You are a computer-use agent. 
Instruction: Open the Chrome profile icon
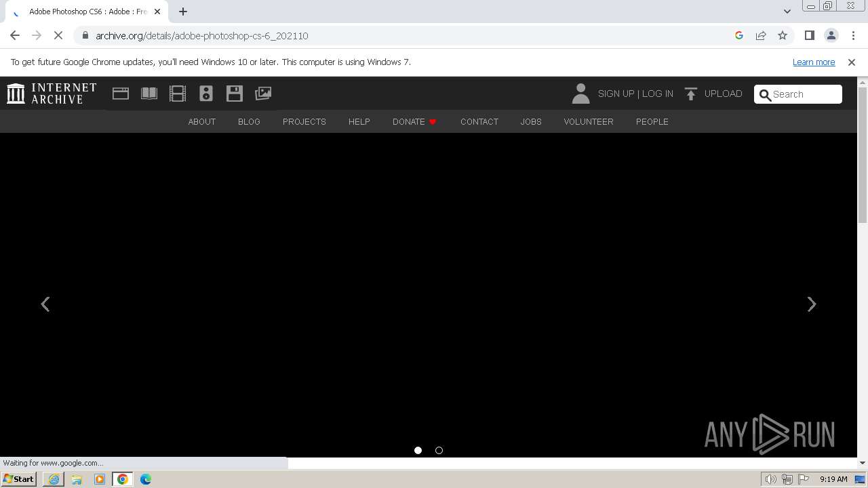[831, 35]
